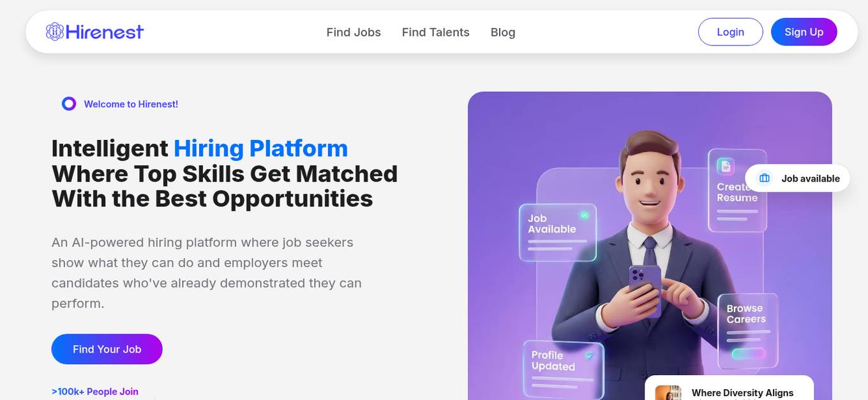Open the Find Jobs menu item

click(354, 32)
